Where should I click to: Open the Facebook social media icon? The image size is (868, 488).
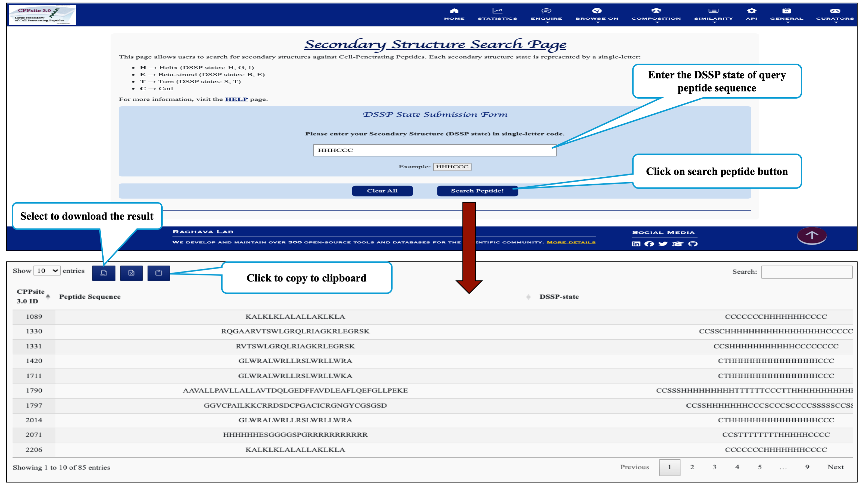(649, 244)
